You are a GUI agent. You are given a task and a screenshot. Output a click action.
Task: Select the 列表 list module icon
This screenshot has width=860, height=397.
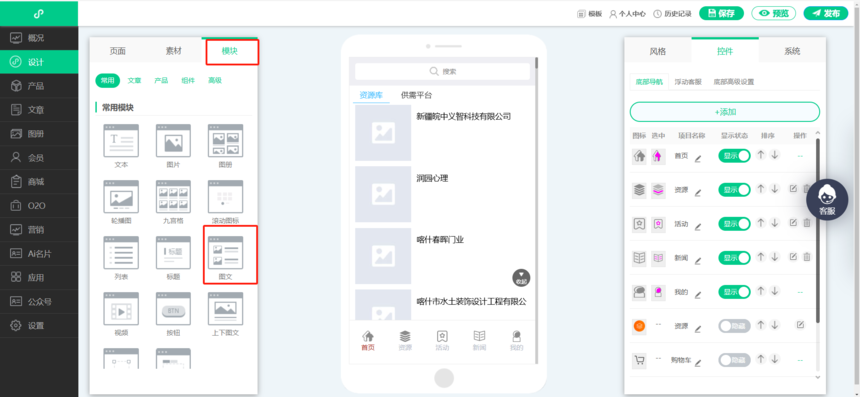click(x=121, y=253)
